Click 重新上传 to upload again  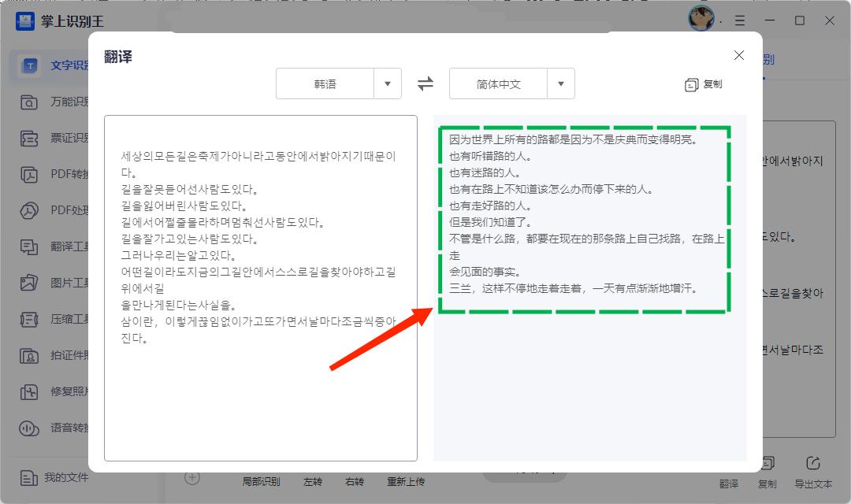pos(407,481)
